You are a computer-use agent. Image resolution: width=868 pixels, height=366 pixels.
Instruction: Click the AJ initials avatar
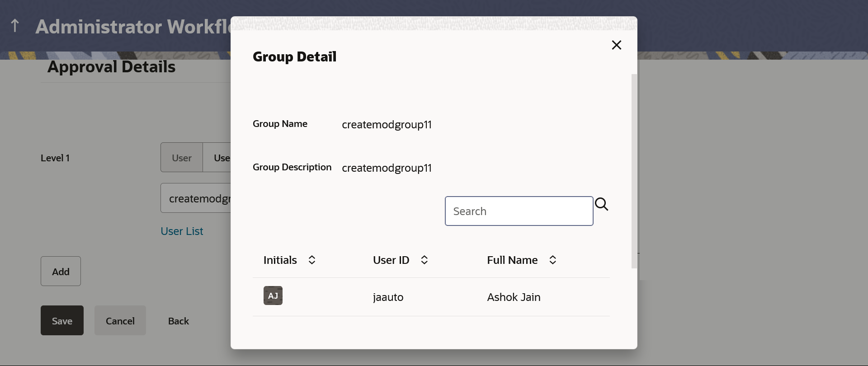[273, 296]
